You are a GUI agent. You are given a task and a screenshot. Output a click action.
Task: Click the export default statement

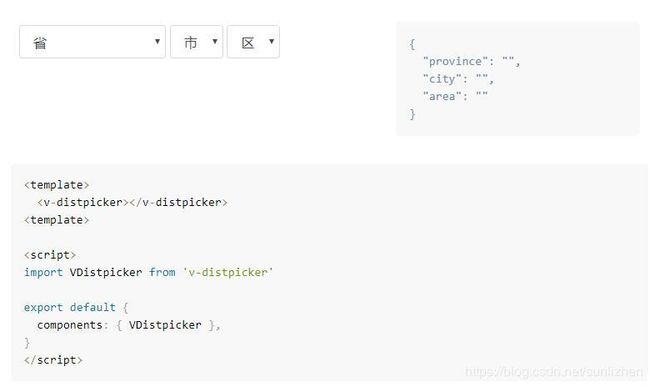pos(70,307)
